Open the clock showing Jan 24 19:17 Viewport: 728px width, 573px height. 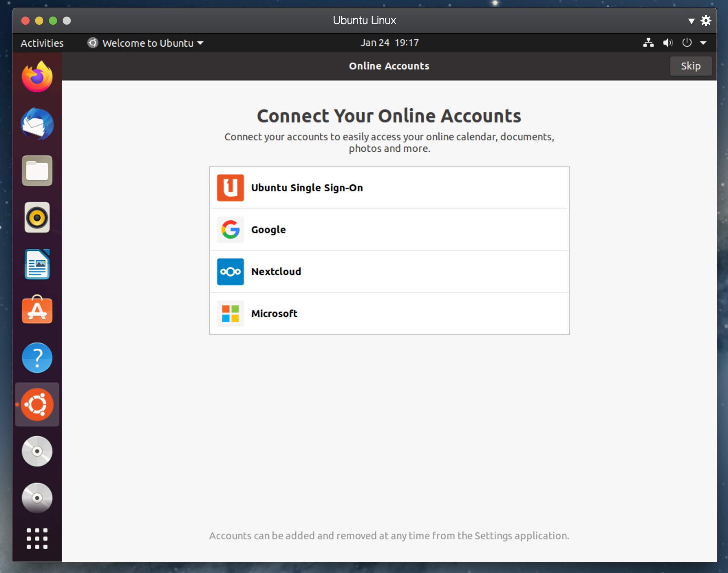(389, 43)
